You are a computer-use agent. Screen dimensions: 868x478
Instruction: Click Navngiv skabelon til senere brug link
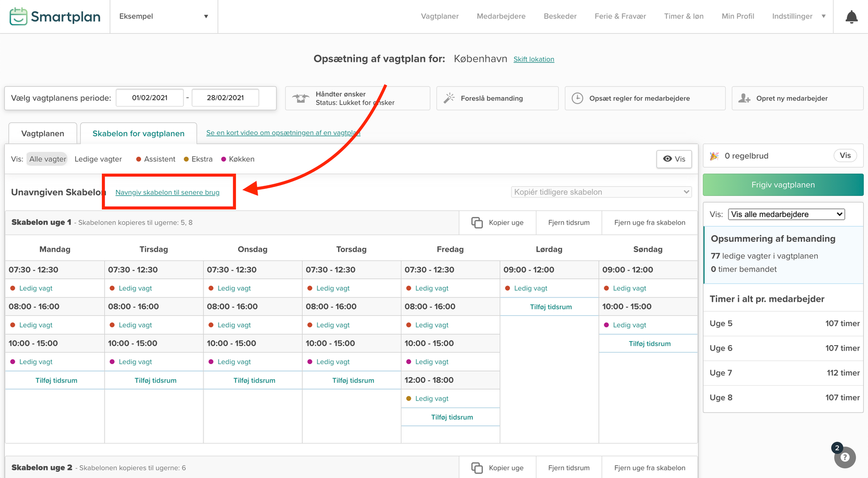(x=167, y=193)
